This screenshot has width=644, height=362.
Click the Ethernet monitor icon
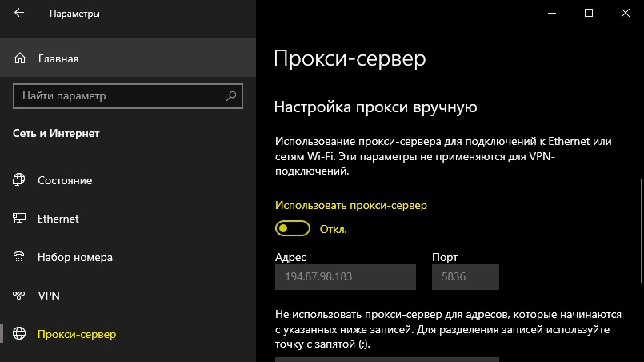(19, 218)
